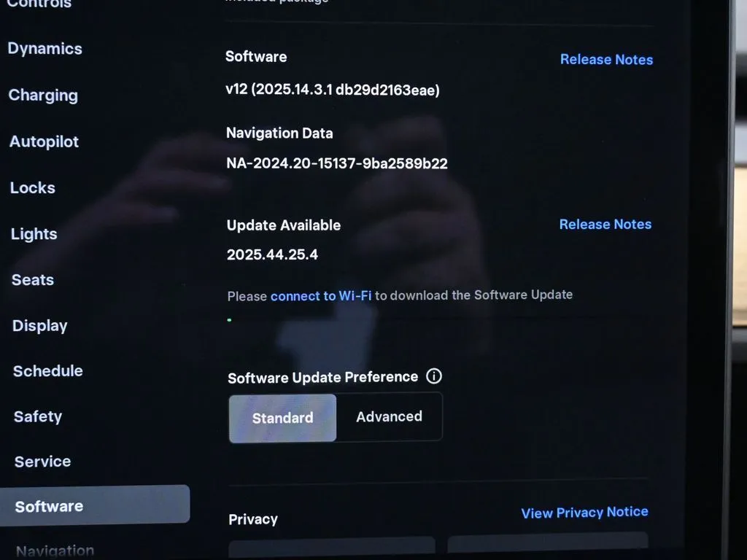Click the info icon beside Software Update Preference
Screen dimensions: 747x560
434,376
